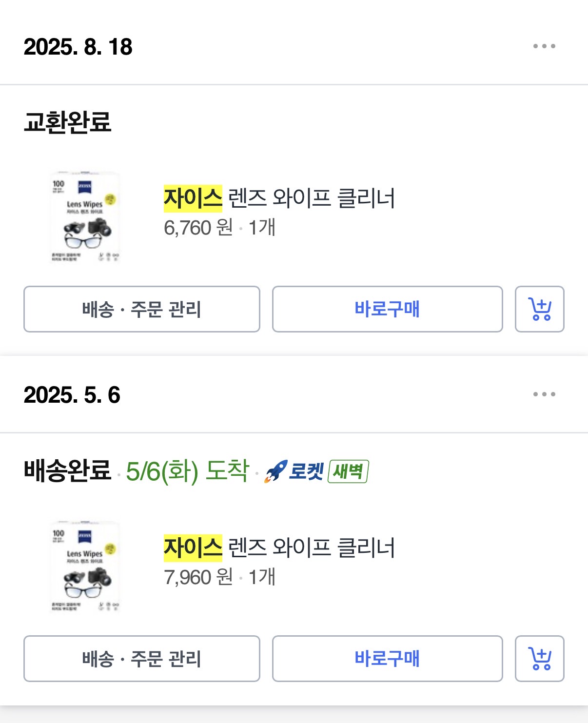The image size is (588, 723).
Task: Click the 배송완료 status label
Action: (x=68, y=471)
